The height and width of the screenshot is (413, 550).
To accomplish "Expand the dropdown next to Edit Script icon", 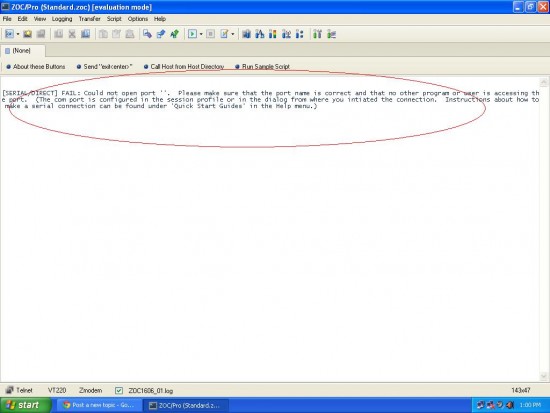I will [233, 34].
